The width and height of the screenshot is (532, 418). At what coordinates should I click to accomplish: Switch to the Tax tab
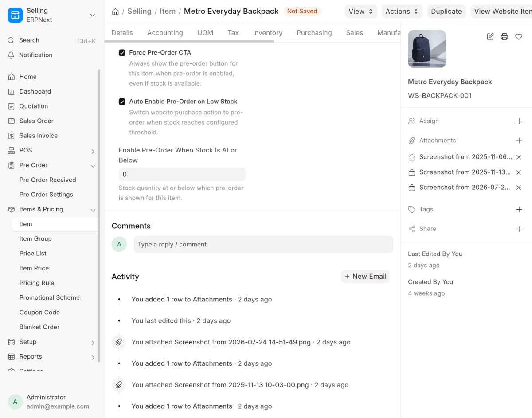pyautogui.click(x=233, y=33)
